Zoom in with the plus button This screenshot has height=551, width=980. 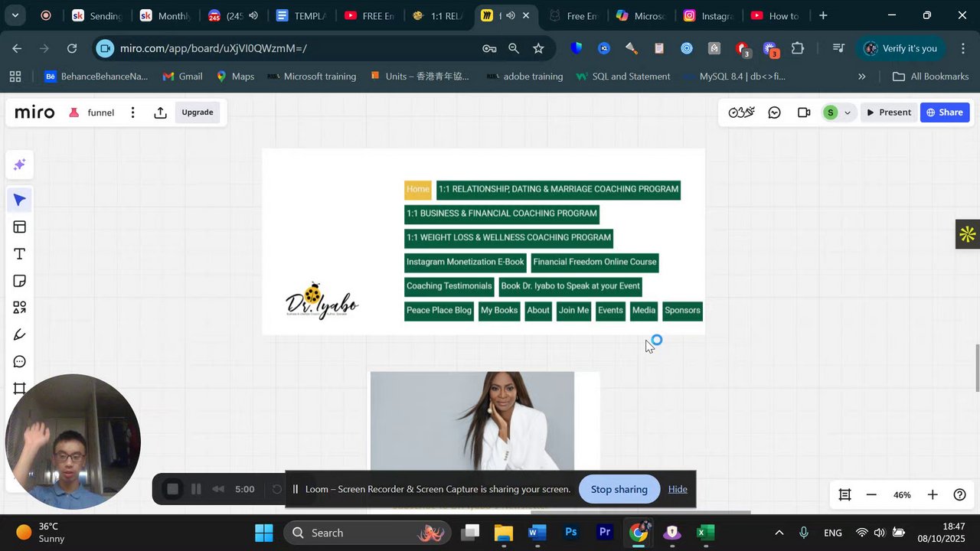click(x=933, y=495)
